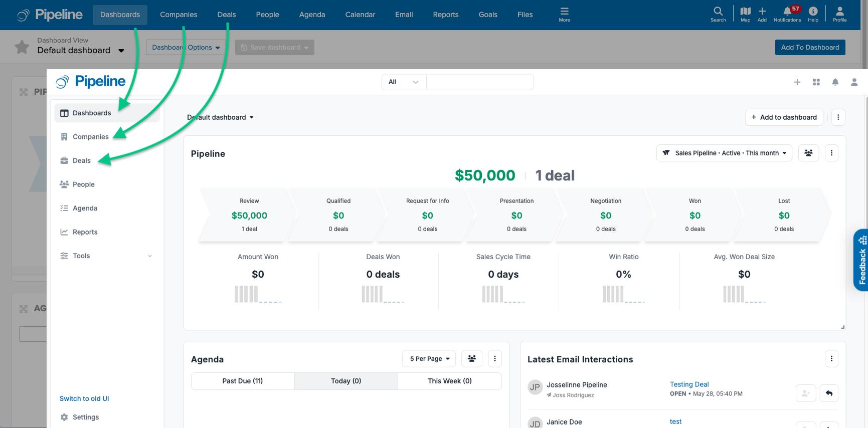Click reply arrow for Josselinne Pipeline email
Screen dimensions: 868x428
(829, 393)
